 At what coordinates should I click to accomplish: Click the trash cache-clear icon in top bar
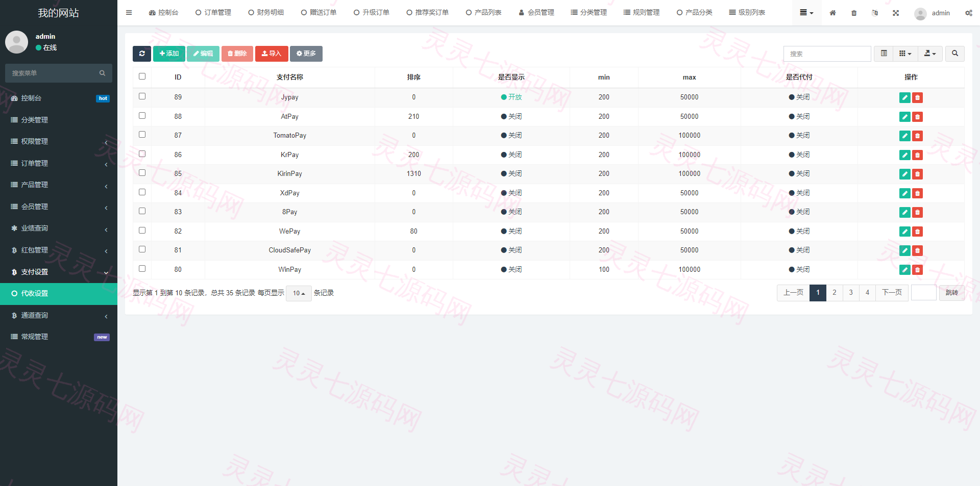[x=854, y=13]
